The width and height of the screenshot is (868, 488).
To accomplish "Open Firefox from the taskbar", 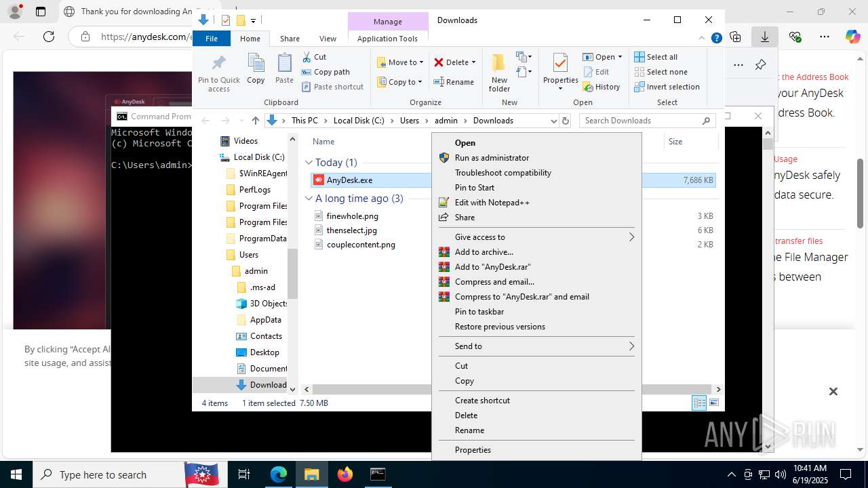I will [345, 474].
